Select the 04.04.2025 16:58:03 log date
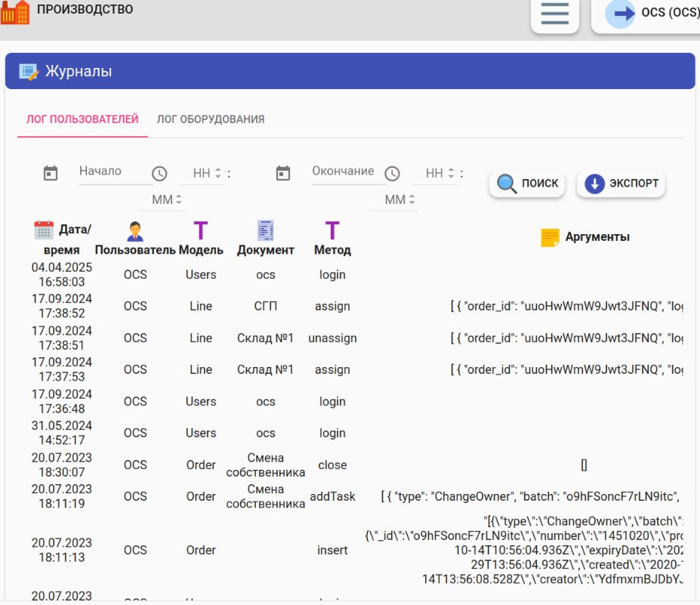This screenshot has width=700, height=605. [x=62, y=275]
